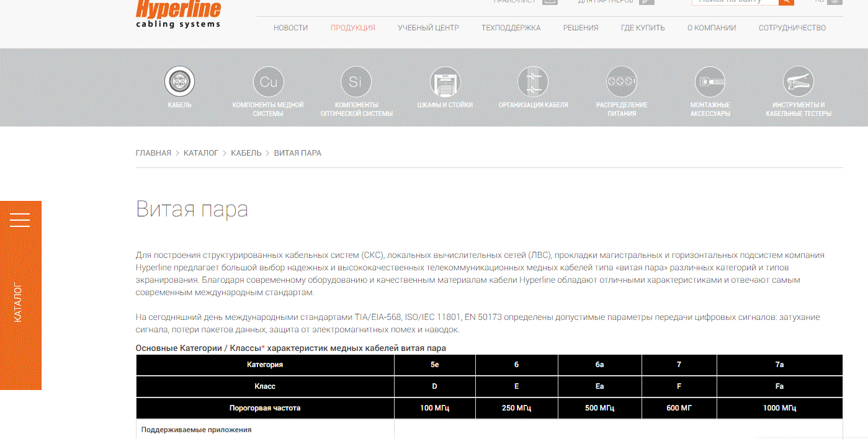Open the orange catalog hamburger menu

(x=20, y=220)
